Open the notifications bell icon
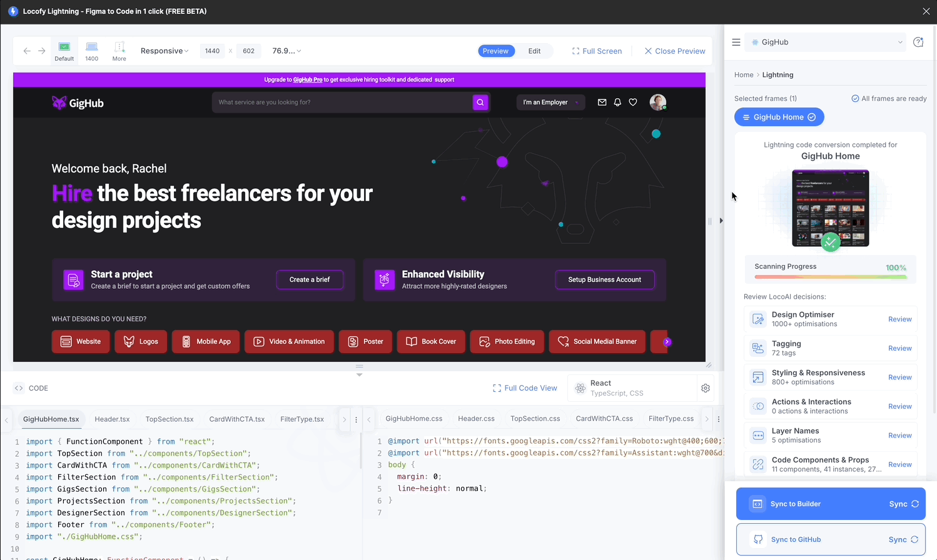Screen dimensions: 937x560 [x=617, y=102]
